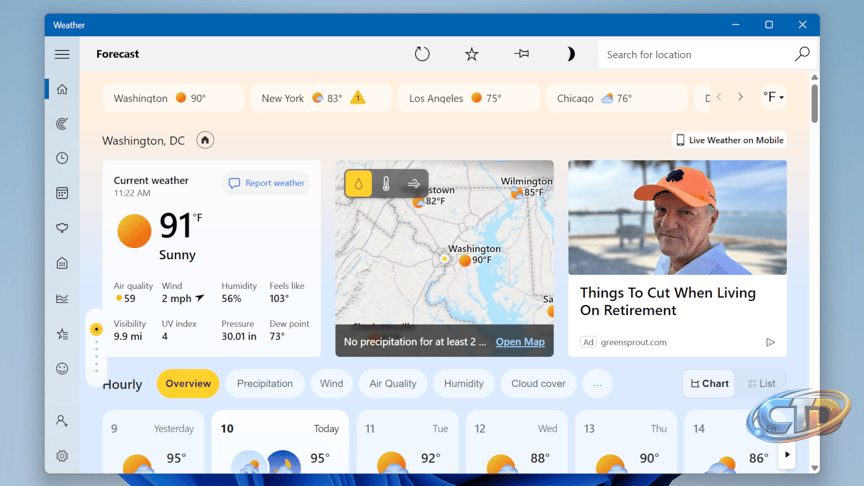864x486 pixels.
Task: Switch map to precipitation droplet layer
Action: click(359, 183)
